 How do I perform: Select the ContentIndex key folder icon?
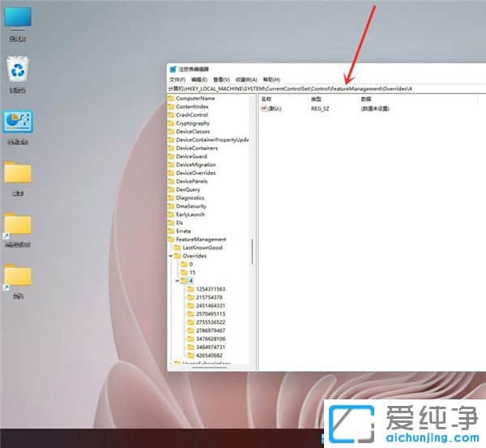point(171,107)
